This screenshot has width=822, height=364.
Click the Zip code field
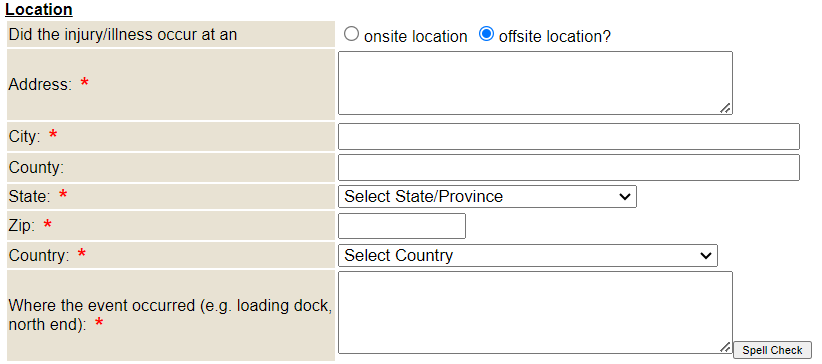click(x=402, y=226)
